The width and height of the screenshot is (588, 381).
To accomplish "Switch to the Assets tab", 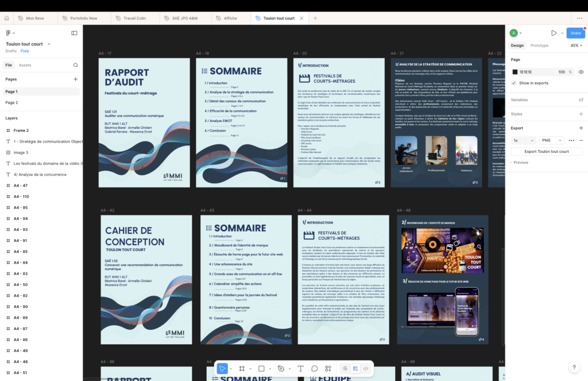I will 25,65.
